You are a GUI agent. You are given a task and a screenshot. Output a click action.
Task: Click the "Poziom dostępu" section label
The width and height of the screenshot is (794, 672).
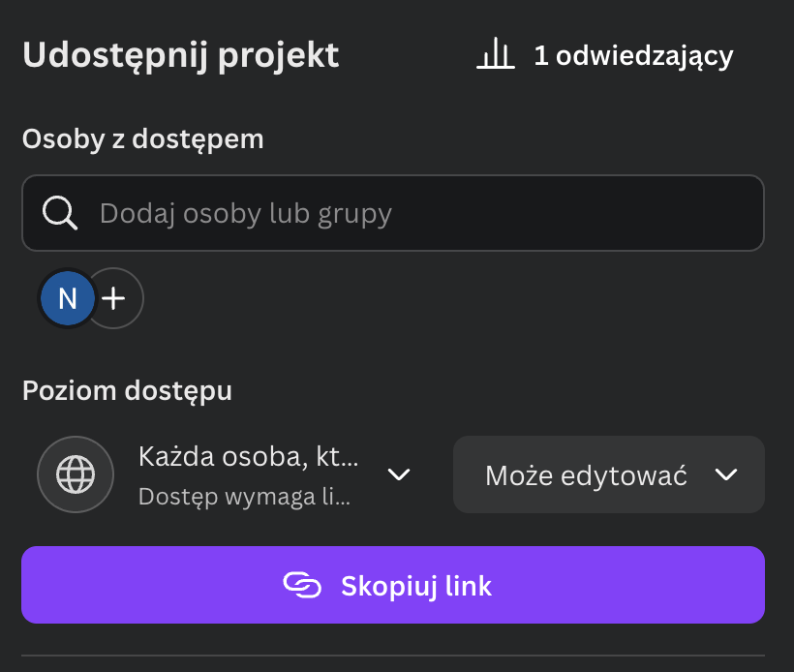point(127,391)
